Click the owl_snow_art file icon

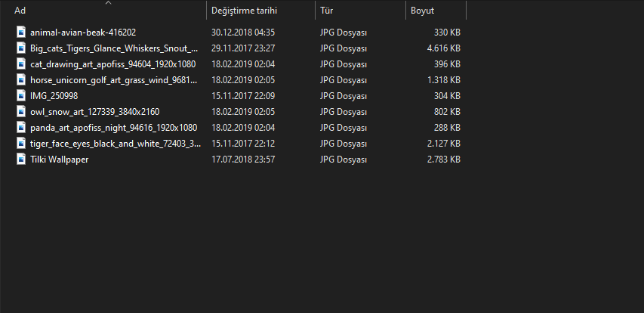(20, 112)
